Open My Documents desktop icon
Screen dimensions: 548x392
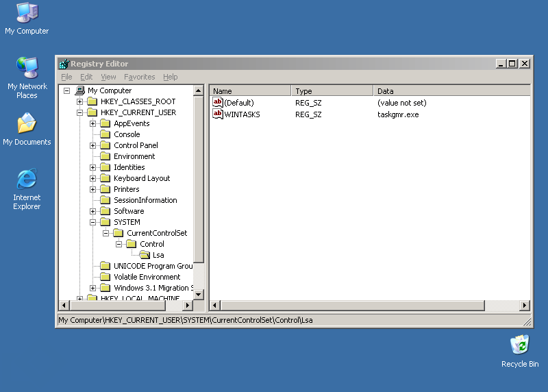(x=27, y=123)
